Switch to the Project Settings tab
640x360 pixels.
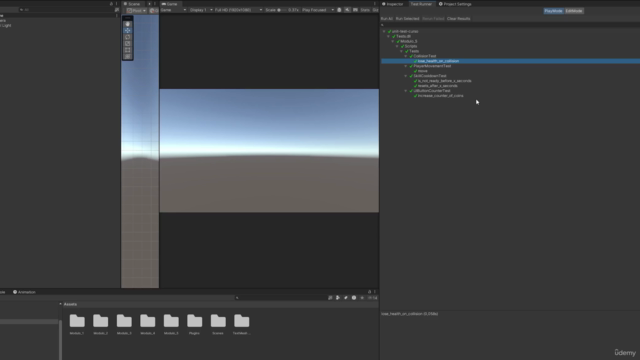(455, 4)
